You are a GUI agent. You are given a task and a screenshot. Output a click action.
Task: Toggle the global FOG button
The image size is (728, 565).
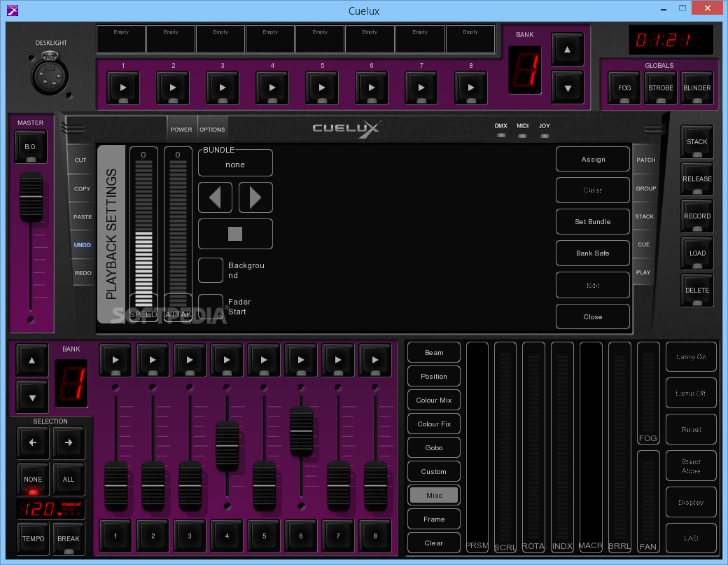tap(624, 88)
